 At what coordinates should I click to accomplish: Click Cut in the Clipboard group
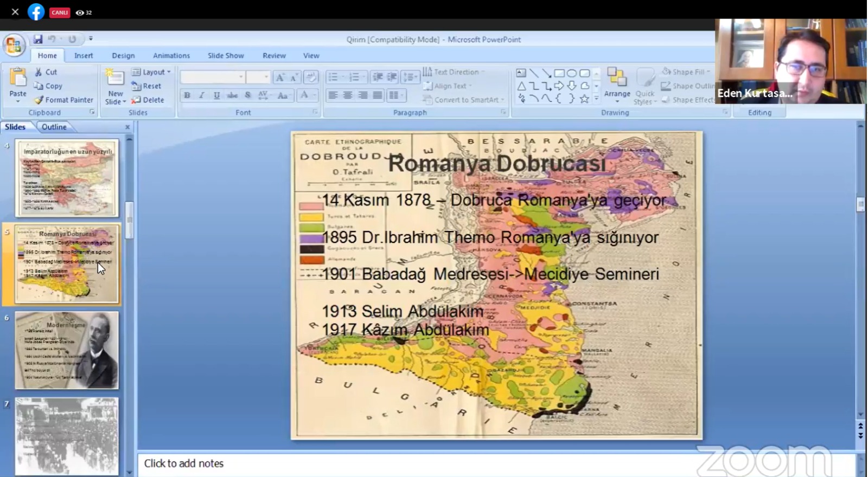pyautogui.click(x=46, y=72)
